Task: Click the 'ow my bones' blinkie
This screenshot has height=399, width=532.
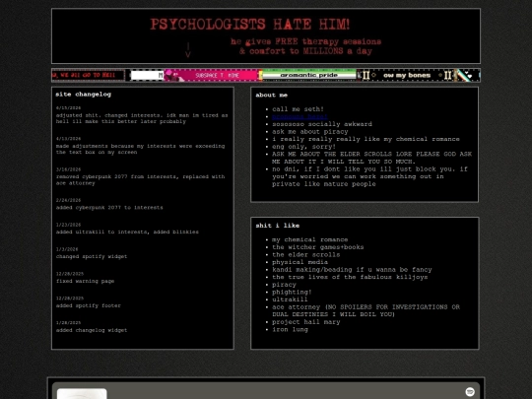Action: [407, 75]
